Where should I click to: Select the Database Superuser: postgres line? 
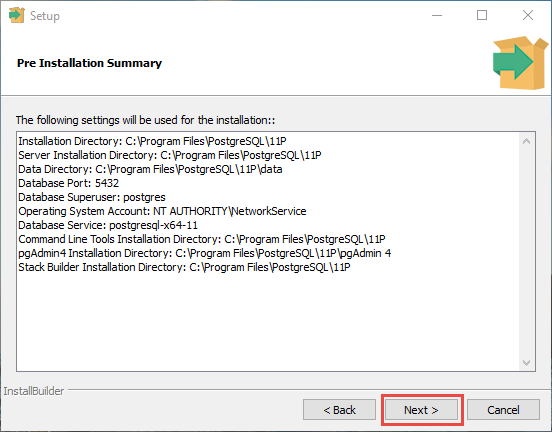click(x=92, y=197)
